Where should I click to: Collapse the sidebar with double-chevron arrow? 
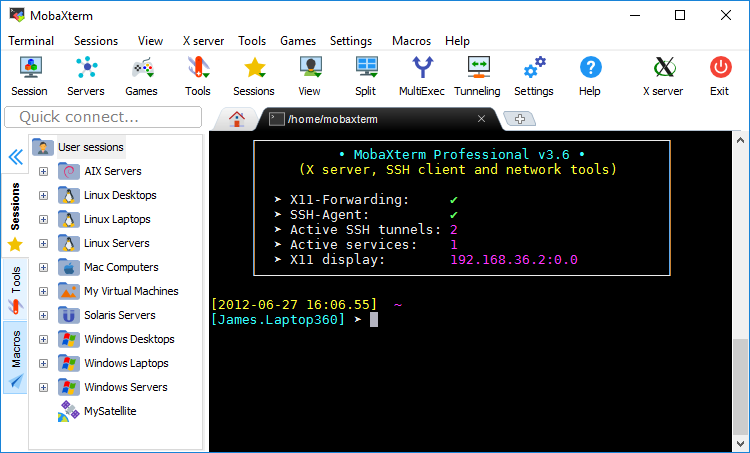click(x=15, y=157)
